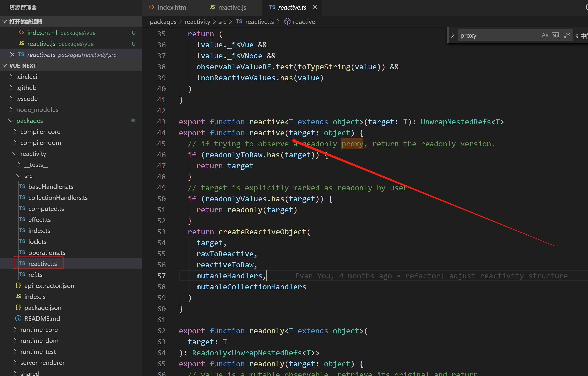Expand the .github folder
Viewport: 588px width, 376px height.
point(71,88)
